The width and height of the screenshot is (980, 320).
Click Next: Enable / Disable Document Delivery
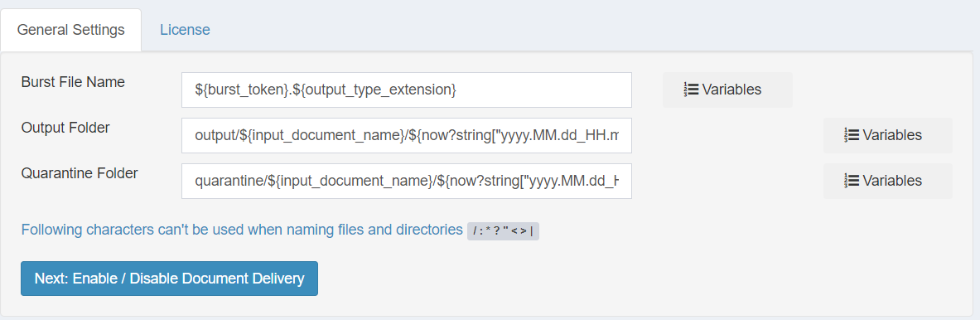click(169, 278)
